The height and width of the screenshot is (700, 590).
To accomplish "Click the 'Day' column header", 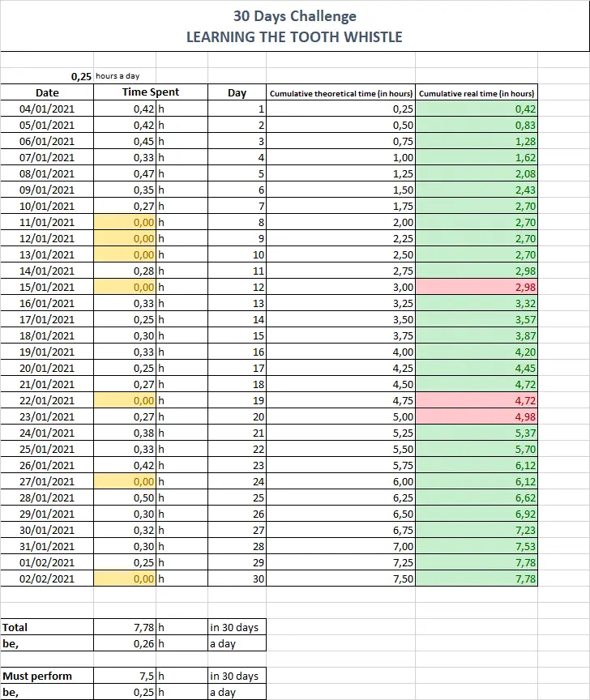I will pos(237,92).
